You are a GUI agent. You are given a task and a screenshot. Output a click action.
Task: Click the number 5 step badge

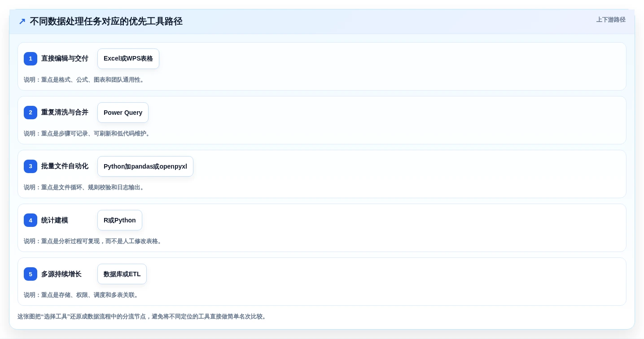[x=31, y=274]
